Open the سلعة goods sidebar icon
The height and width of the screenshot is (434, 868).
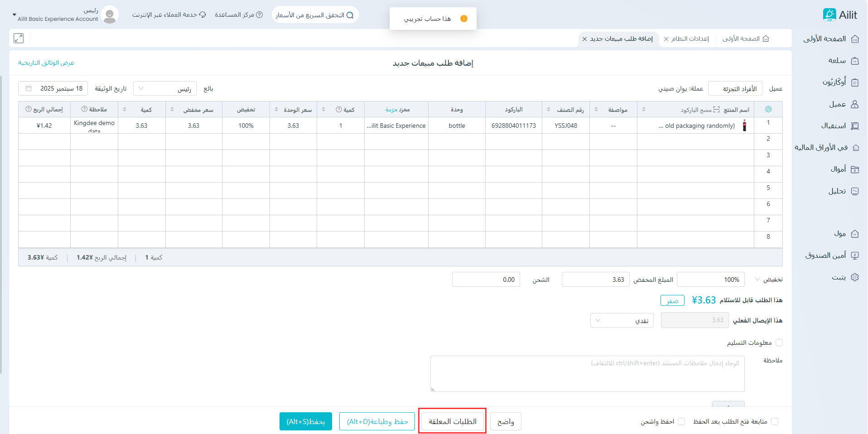tap(855, 61)
